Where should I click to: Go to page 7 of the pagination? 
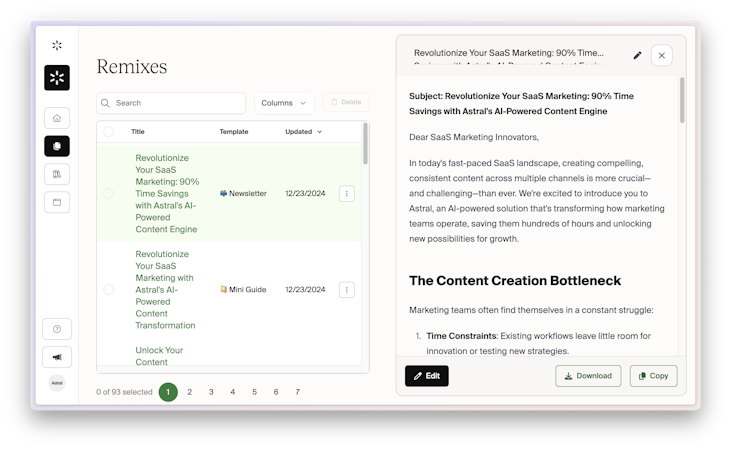click(297, 392)
